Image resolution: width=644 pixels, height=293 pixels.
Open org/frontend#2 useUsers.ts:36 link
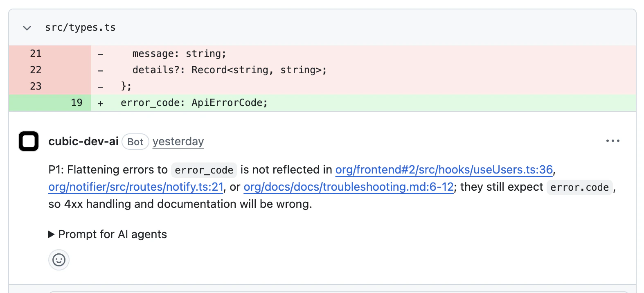coord(444,169)
